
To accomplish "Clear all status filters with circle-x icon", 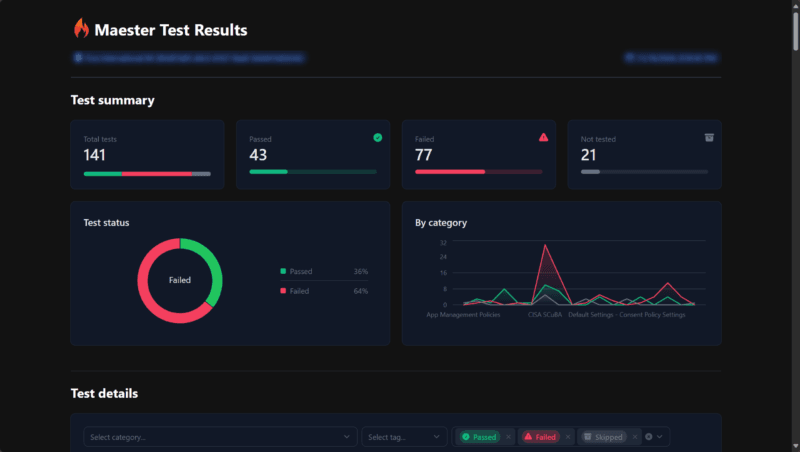I will (648, 437).
